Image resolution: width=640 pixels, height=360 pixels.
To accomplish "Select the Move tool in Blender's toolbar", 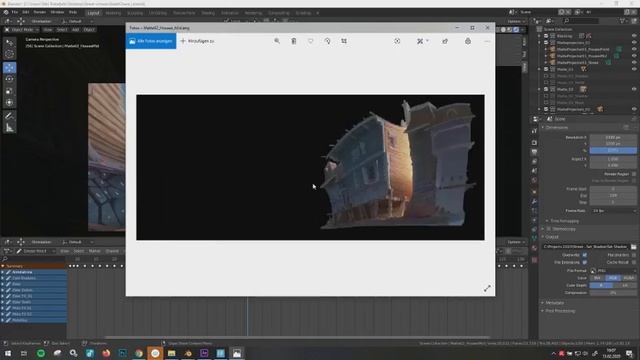I will click(x=9, y=68).
